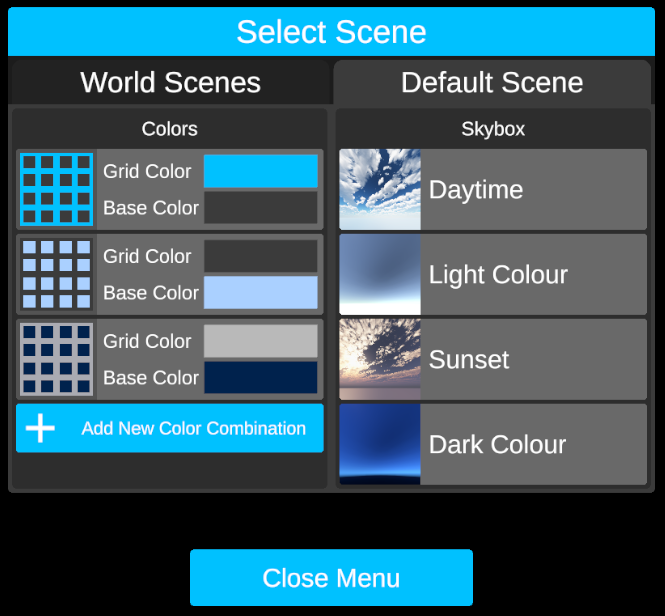Open the dark Grid Color swatch, second combination
Viewport: 665px width, 616px height.
pyautogui.click(x=261, y=256)
